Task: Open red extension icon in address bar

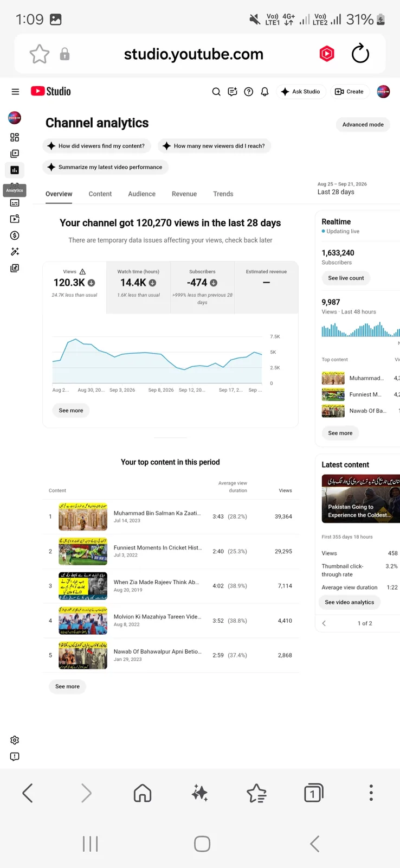Action: click(327, 54)
